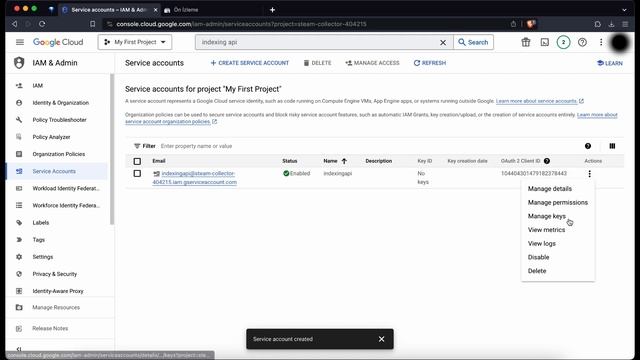The height and width of the screenshot is (360, 640).
Task: Click into the search field containing indexing api
Action: [318, 42]
